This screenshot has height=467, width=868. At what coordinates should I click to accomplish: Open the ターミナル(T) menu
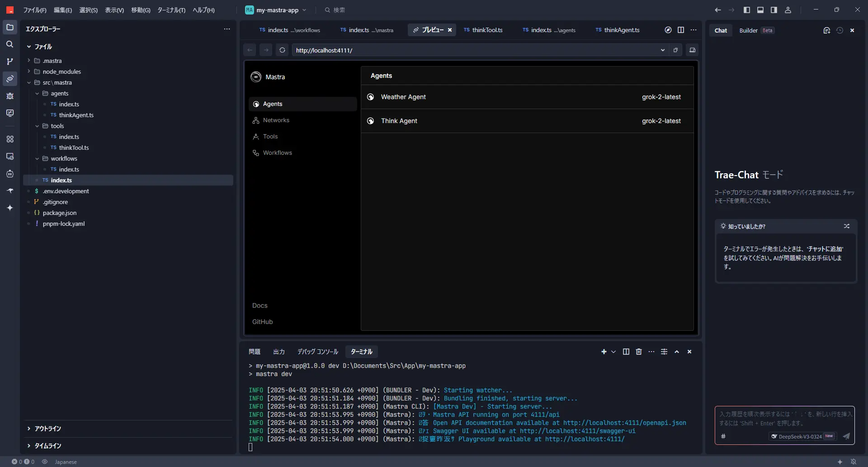(171, 10)
